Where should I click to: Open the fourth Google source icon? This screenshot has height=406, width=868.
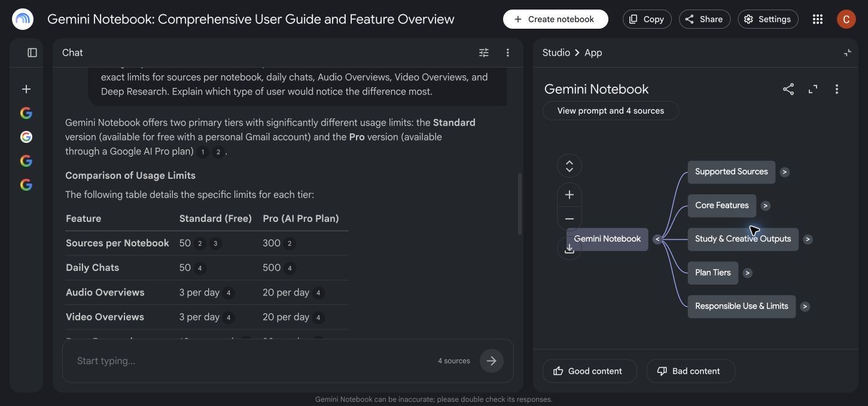click(26, 185)
